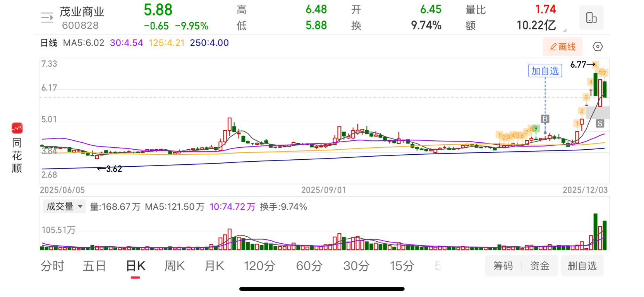This screenshot has height=297, width=644.
Task: Tap the iOS home indicator bar
Action: coord(322,289)
